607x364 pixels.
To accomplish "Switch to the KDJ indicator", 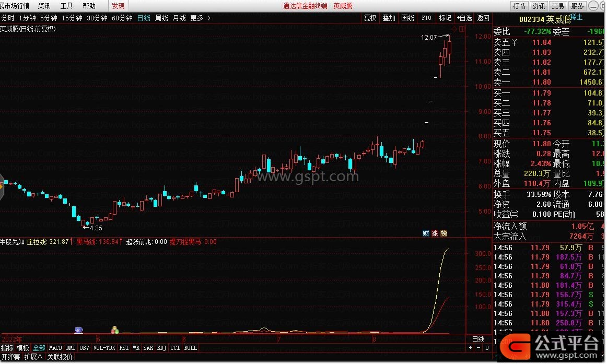I will click(162, 348).
